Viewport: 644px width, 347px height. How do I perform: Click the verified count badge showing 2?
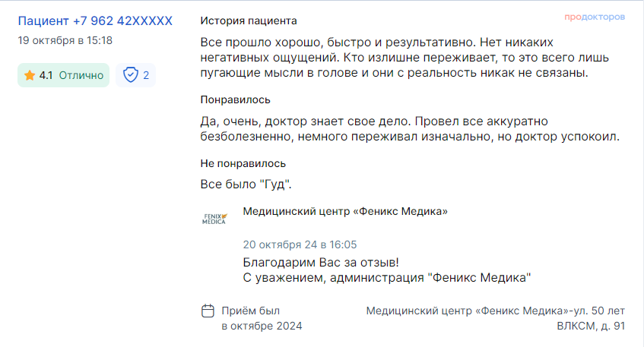point(135,75)
